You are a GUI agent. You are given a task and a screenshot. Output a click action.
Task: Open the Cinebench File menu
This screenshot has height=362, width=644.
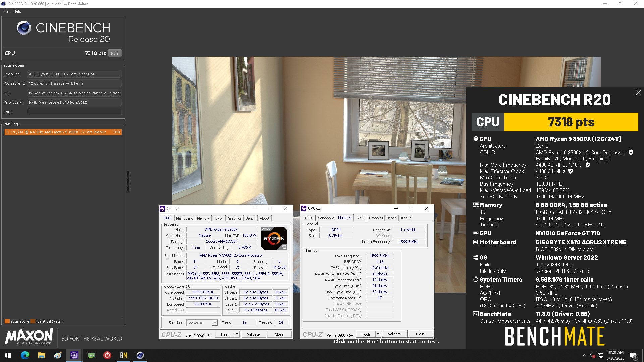tap(6, 11)
